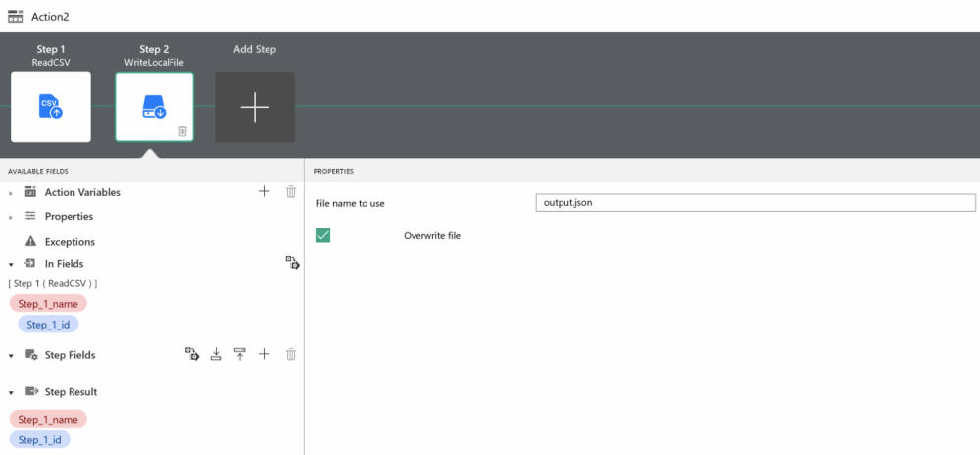
Task: Click the File name input showing output.json
Action: (x=756, y=203)
